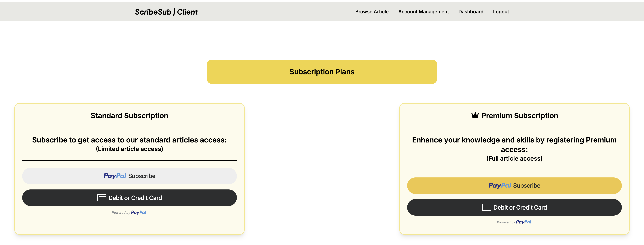
Task: Click the Premium Subscription heading text
Action: pos(519,115)
